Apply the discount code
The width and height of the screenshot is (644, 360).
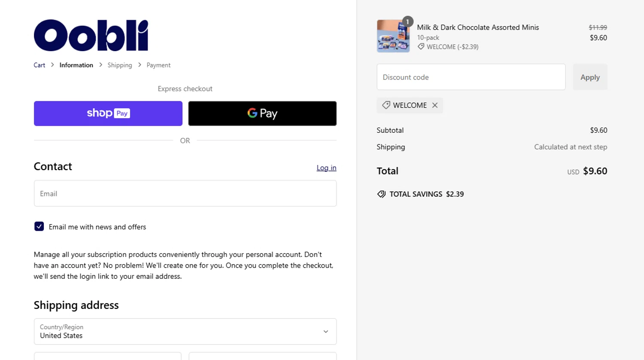[590, 77]
